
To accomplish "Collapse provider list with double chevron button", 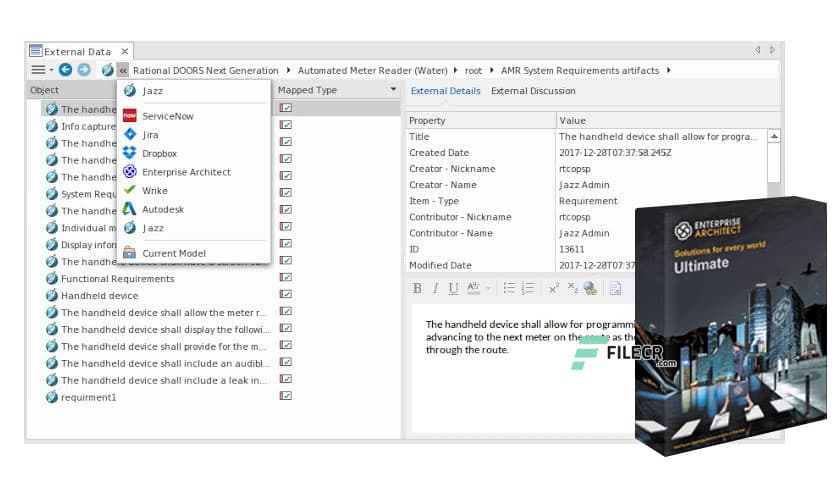I will pos(123,70).
